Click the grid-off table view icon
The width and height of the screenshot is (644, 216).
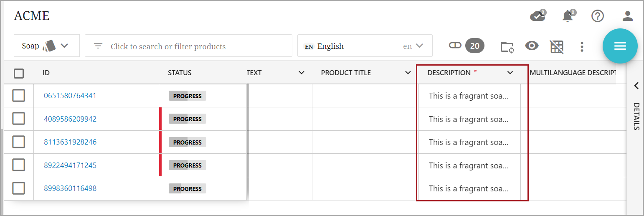[x=557, y=46]
